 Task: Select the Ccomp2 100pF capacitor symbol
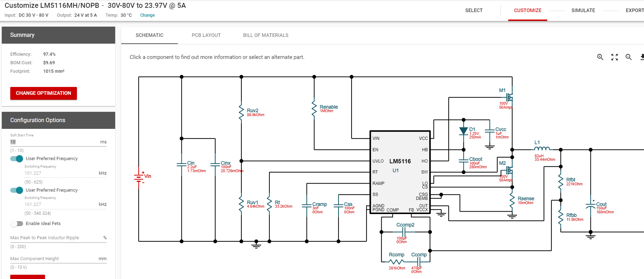404,232
